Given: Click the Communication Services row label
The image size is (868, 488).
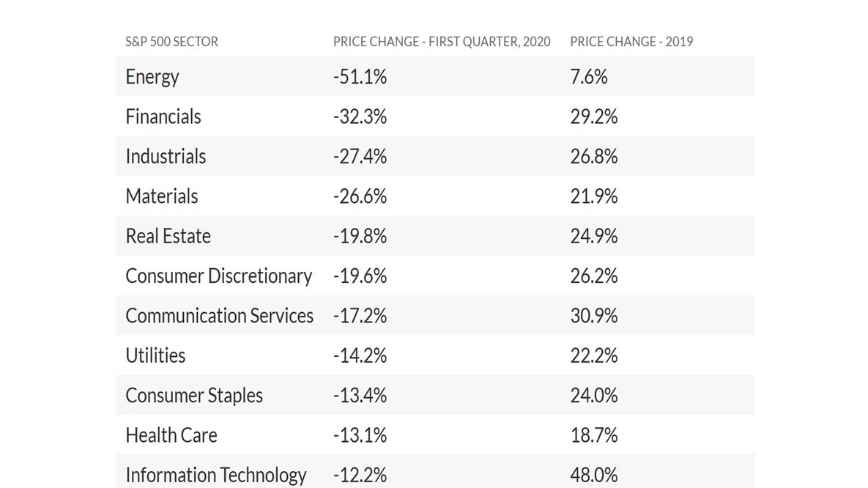Looking at the screenshot, I should click(x=219, y=316).
